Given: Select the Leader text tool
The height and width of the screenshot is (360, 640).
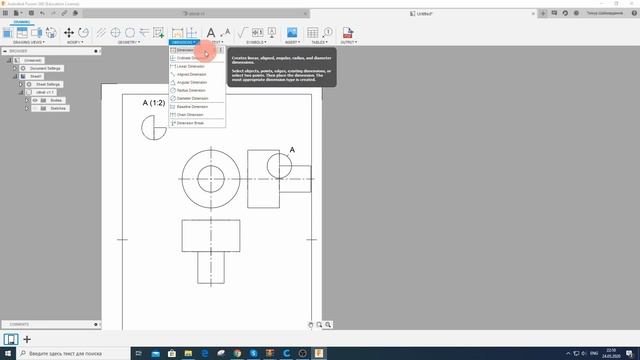Looking at the screenshot, I should pos(225,33).
